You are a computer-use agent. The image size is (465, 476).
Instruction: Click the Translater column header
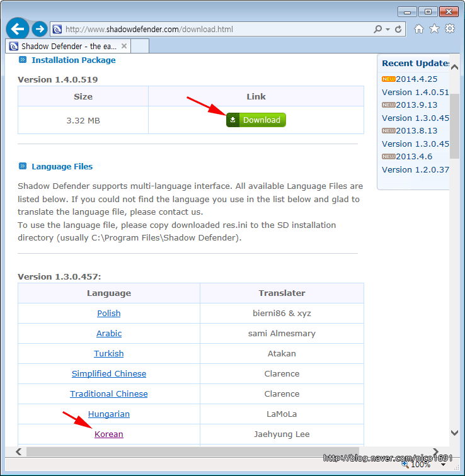click(282, 293)
